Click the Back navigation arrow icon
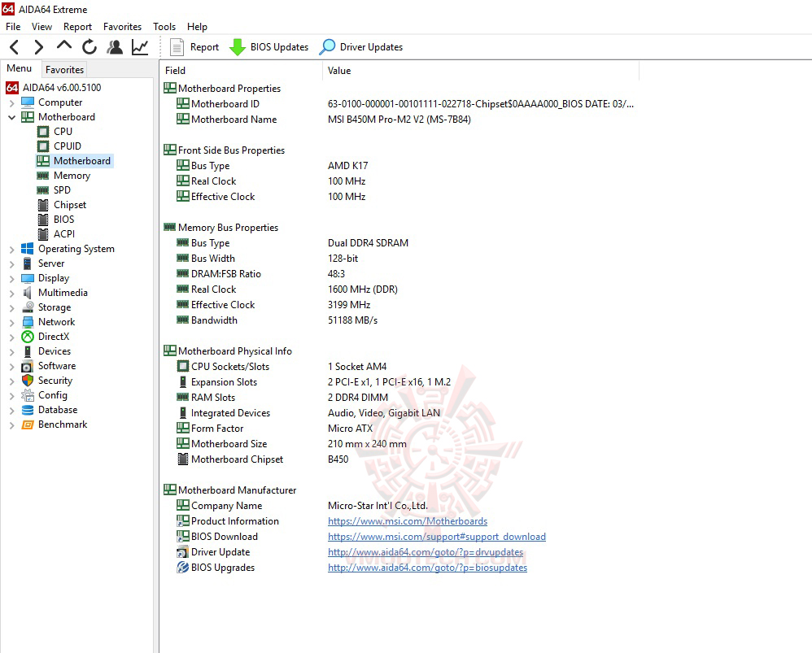Screen dimensions: 812x653 [x=14, y=46]
